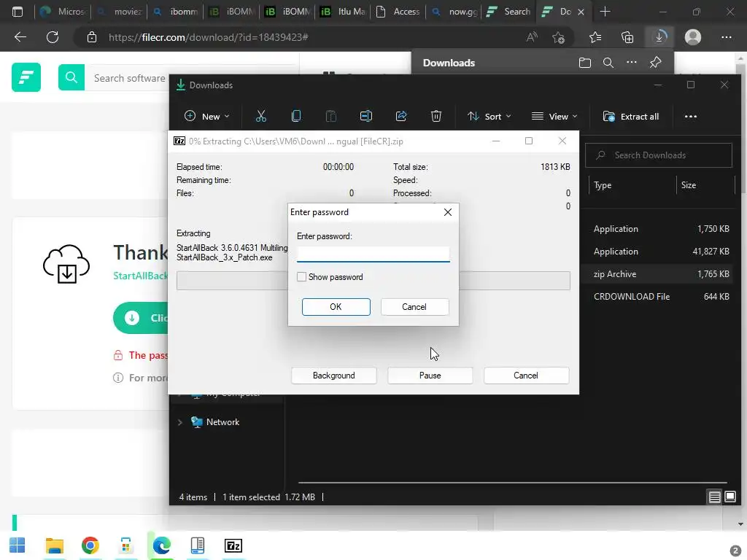Screen dimensions: 747x560
Task: Click the Copy icon in Explorer toolbar
Action: [x=296, y=116]
